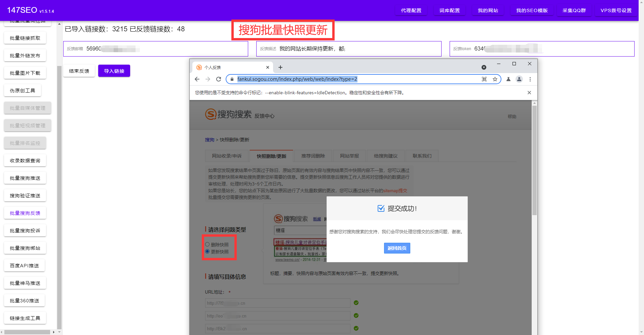
Task: Click the Sogou search logo
Action: coord(228,114)
